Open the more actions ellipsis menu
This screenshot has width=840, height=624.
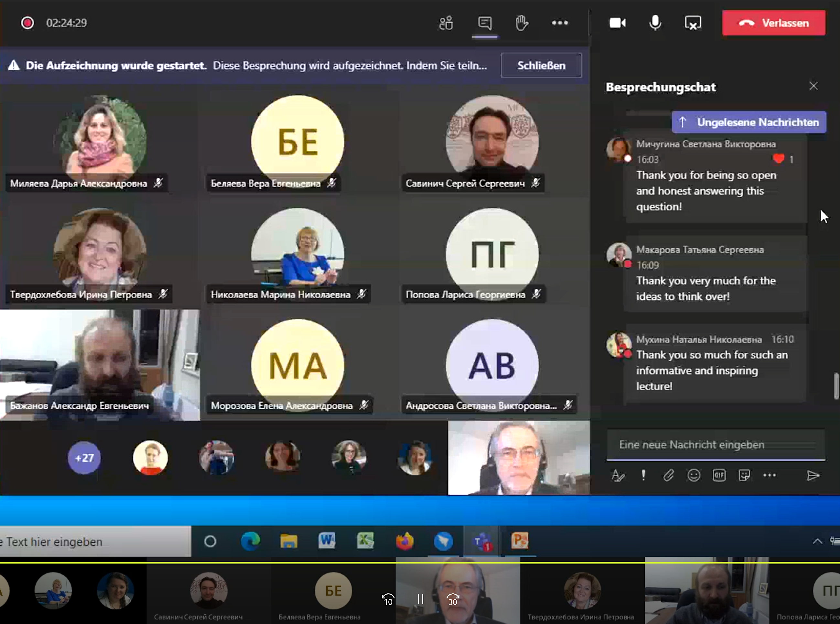[x=559, y=23]
